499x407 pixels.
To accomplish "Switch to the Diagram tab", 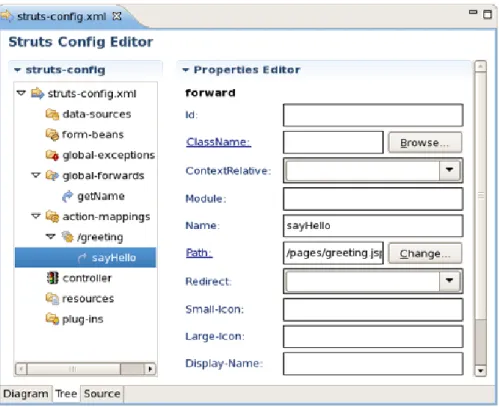I will coord(26,394).
